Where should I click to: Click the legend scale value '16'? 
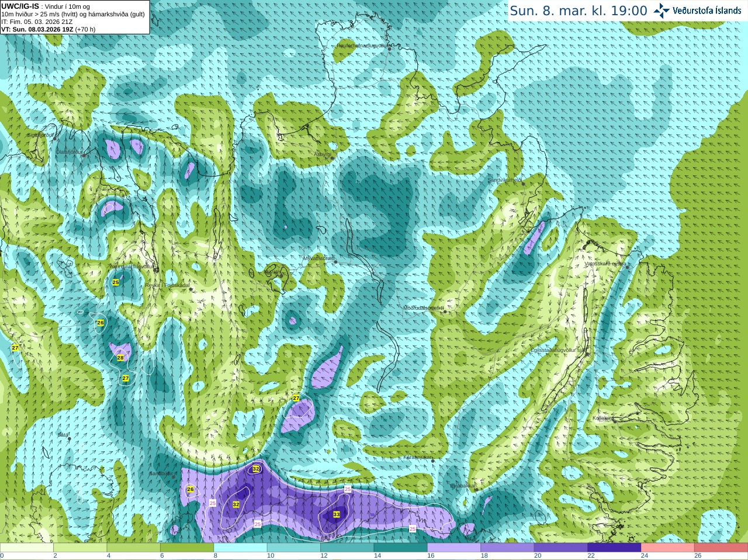(431, 556)
